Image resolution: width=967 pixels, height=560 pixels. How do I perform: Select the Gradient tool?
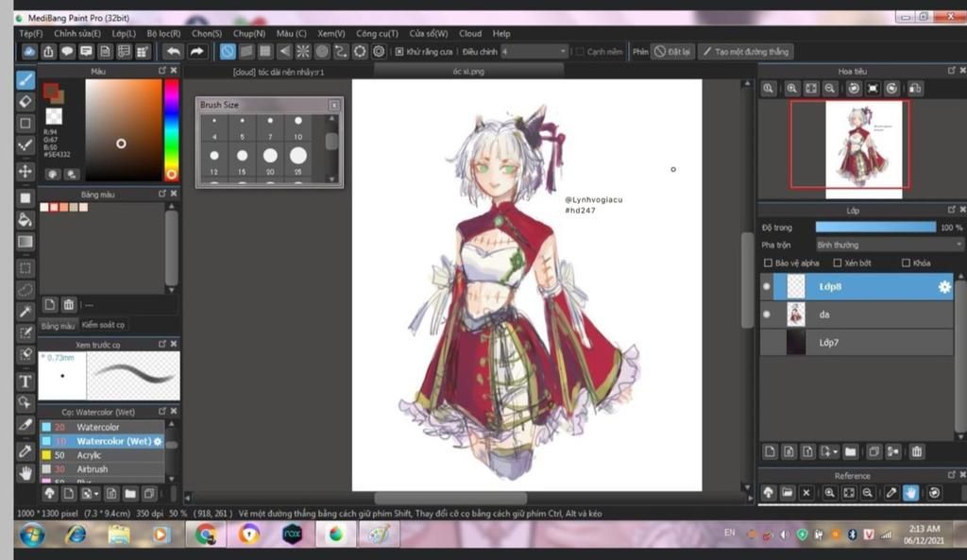(25, 241)
